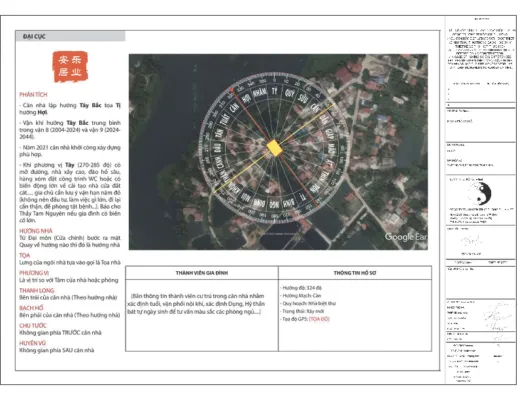Click the yin-yang symbol in the right panel
This screenshot has height=400, width=518.
[x=479, y=194]
